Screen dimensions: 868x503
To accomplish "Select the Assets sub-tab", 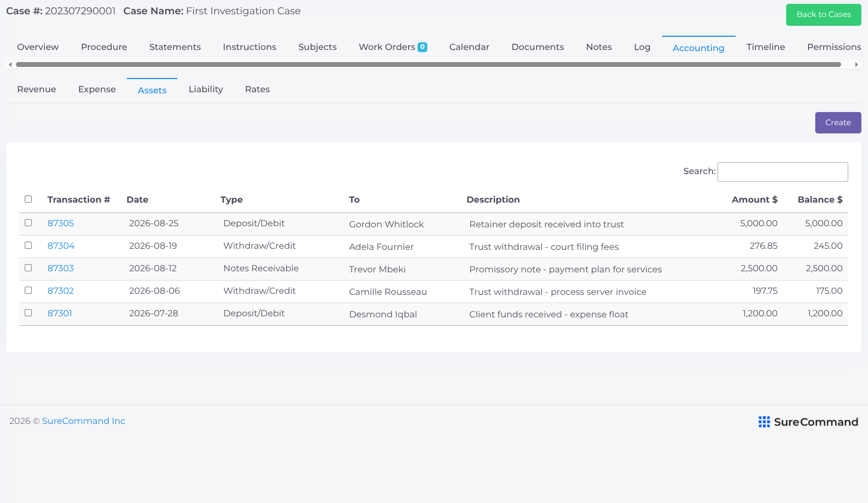I will coord(152,90).
